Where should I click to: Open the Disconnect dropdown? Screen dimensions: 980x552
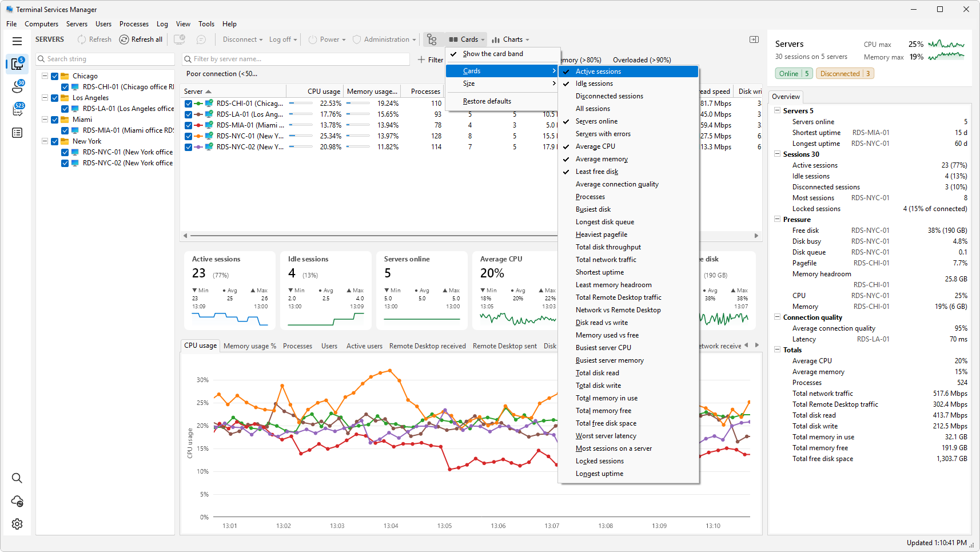pos(242,39)
